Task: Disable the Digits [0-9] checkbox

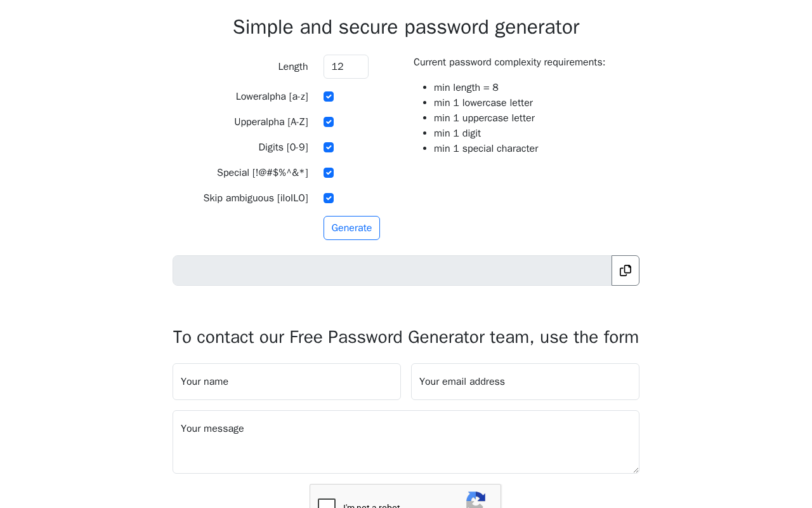Action: pos(329,147)
